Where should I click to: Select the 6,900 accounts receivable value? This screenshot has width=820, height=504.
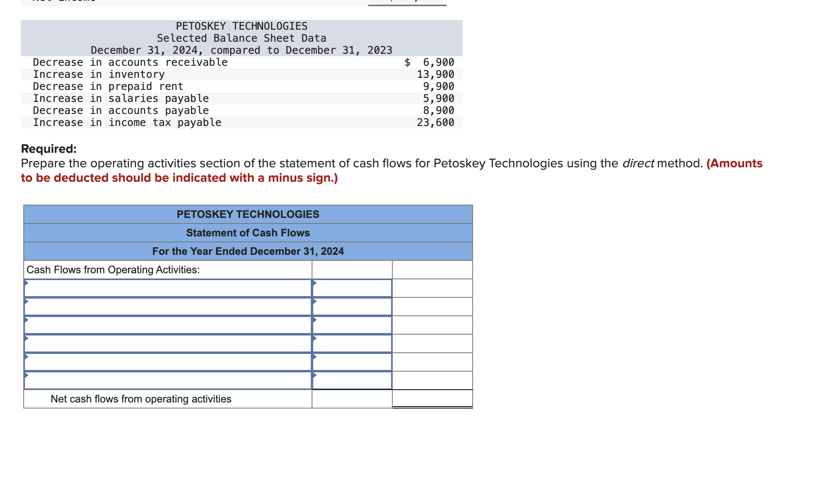click(x=439, y=62)
